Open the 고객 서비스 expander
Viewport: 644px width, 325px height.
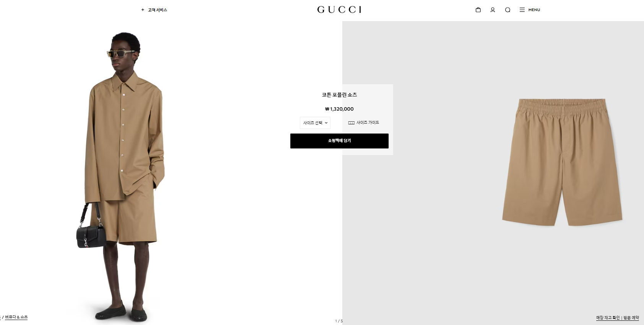154,10
